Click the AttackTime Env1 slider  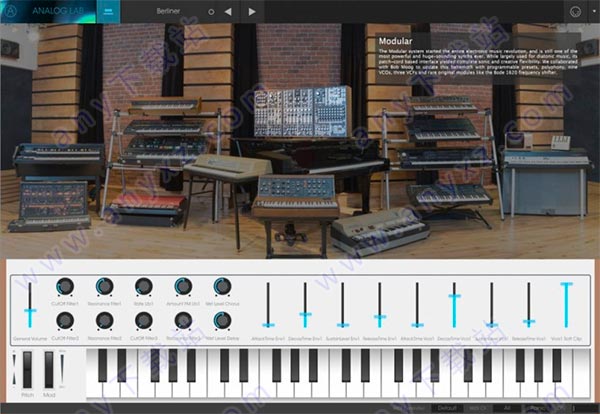point(268,305)
